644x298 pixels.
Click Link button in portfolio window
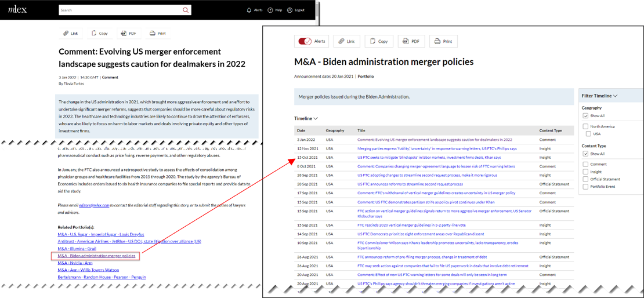(x=346, y=41)
